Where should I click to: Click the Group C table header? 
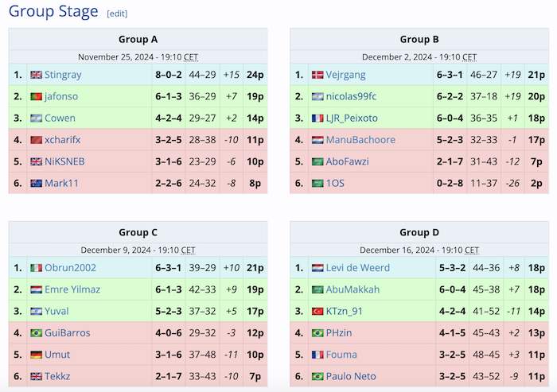click(x=138, y=232)
